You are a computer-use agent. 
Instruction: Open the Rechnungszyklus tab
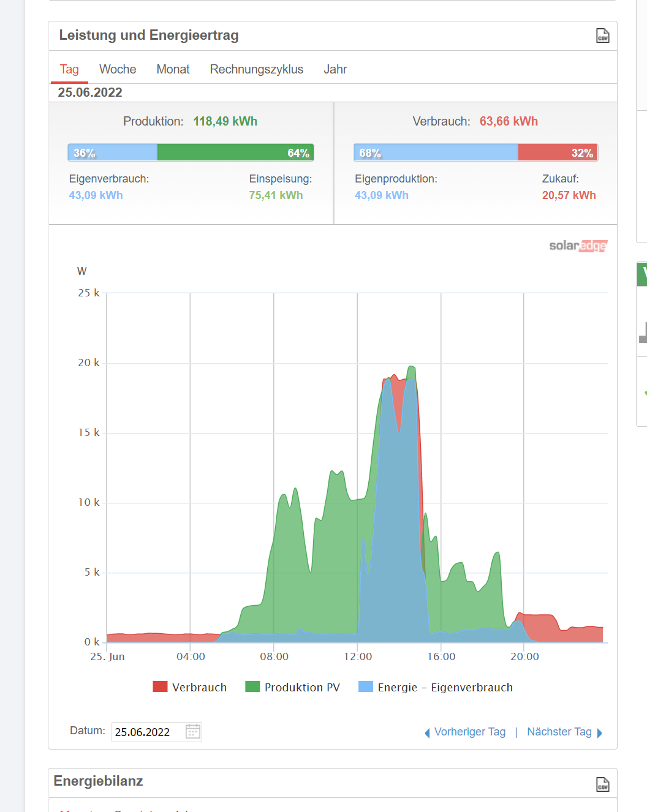[x=256, y=69]
